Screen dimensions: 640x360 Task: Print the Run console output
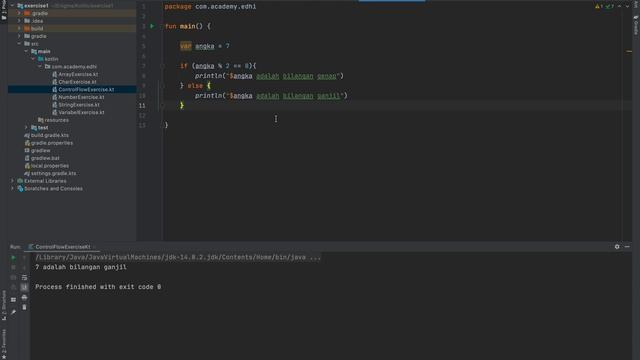[x=24, y=298]
